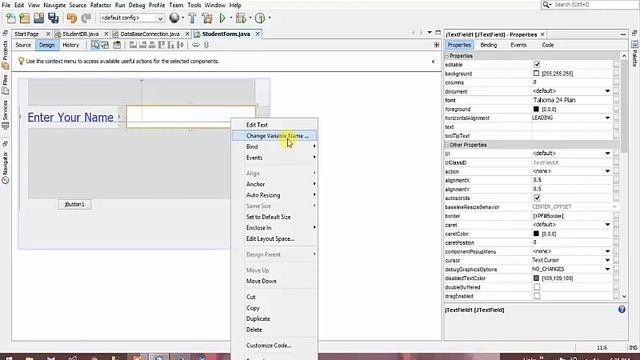Toggle the autoscrolls checkbox
Image resolution: width=640 pixels, height=360 pixels.
coord(537,198)
